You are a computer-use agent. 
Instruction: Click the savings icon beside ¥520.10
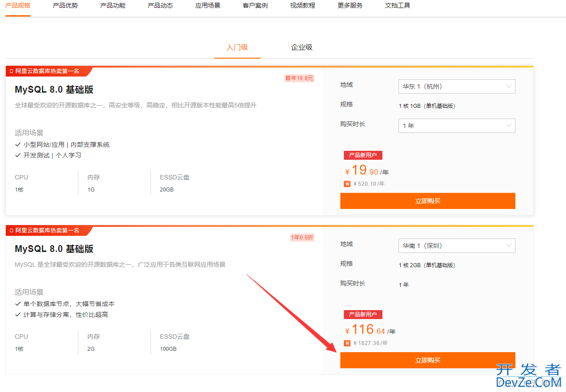click(x=347, y=184)
